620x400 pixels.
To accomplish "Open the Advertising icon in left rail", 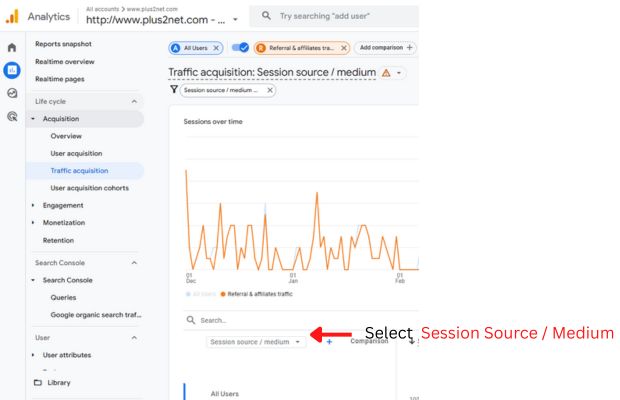I will (12, 116).
